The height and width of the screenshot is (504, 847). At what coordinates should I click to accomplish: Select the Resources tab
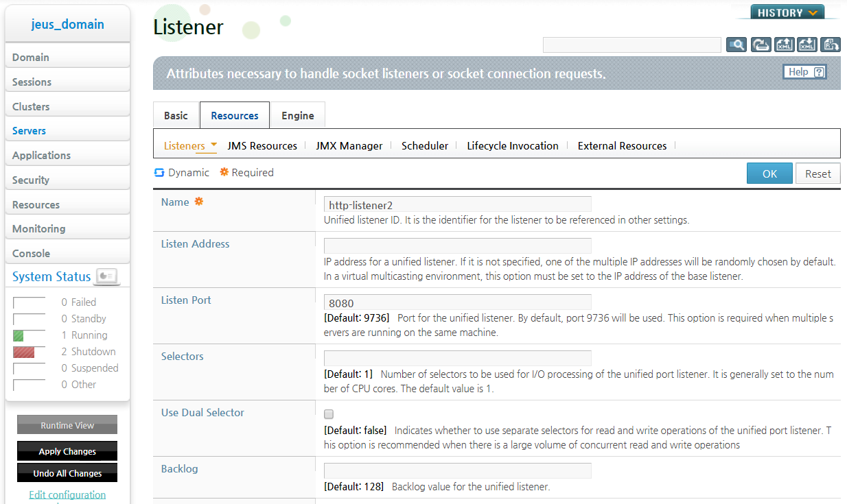click(235, 115)
